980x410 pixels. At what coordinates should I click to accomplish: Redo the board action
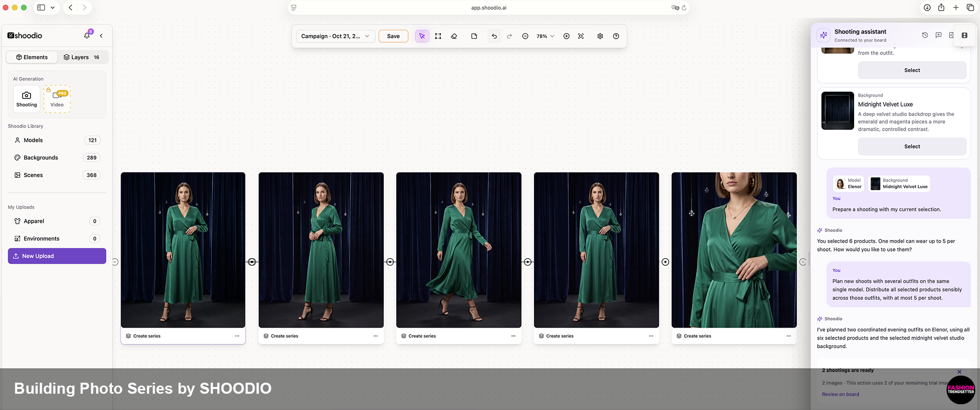[x=510, y=36]
